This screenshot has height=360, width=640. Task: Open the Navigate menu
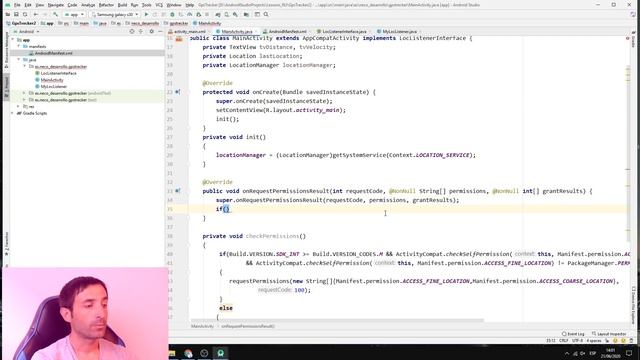[x=56, y=5]
